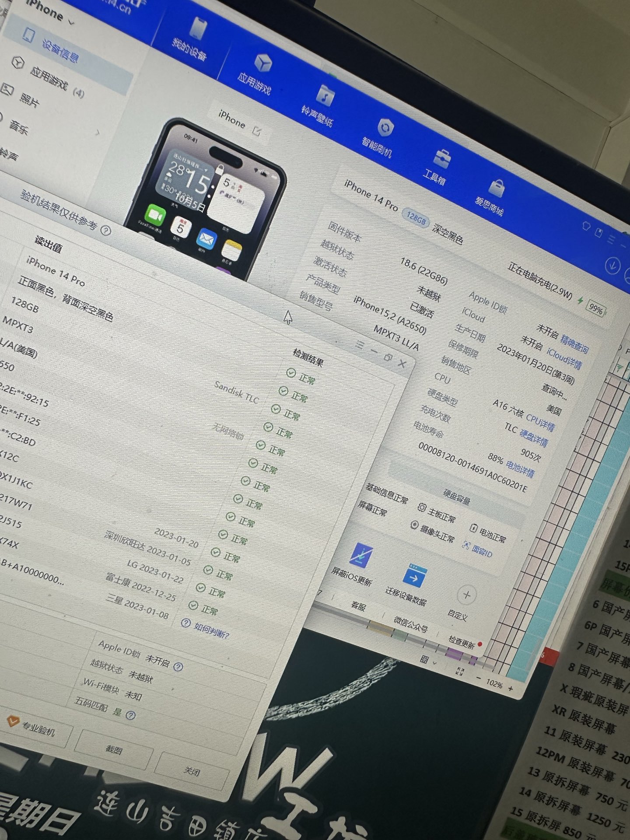Viewport: 630px width, 840px height.
Task: Open the 爱思商城 shopping bag icon
Action: tap(496, 189)
